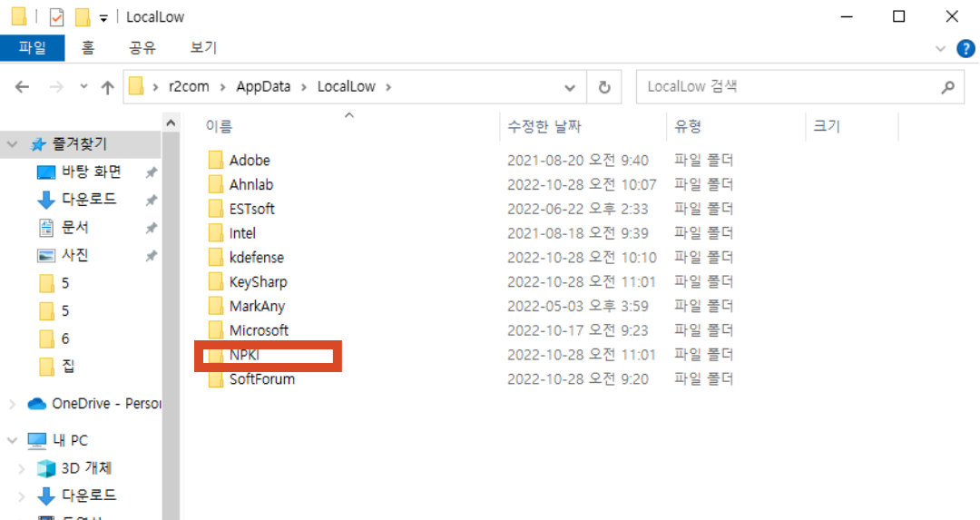Select the SoftForum folder

[x=261, y=379]
